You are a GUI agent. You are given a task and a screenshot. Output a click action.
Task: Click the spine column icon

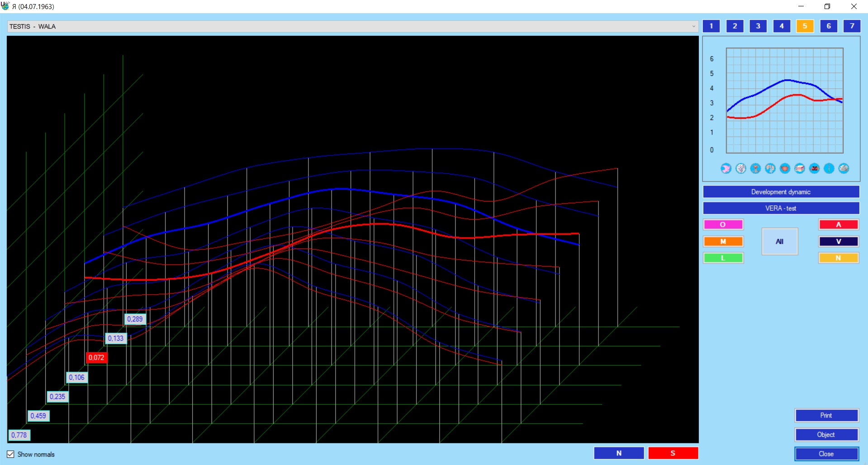tap(829, 168)
